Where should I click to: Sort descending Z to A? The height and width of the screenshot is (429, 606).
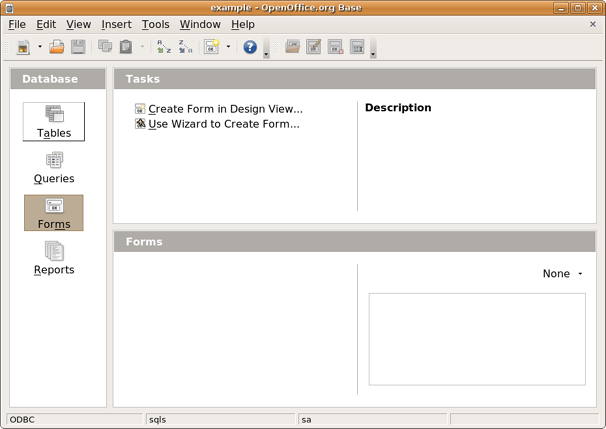point(186,47)
